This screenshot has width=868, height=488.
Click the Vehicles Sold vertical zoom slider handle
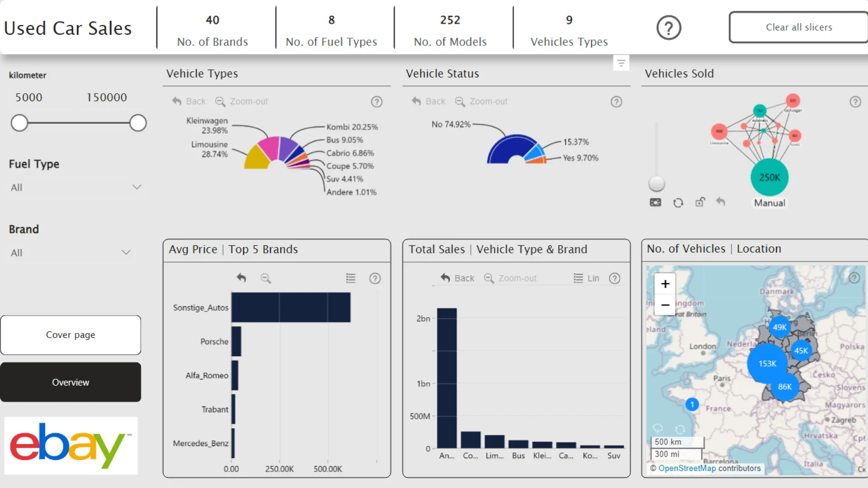click(x=656, y=183)
